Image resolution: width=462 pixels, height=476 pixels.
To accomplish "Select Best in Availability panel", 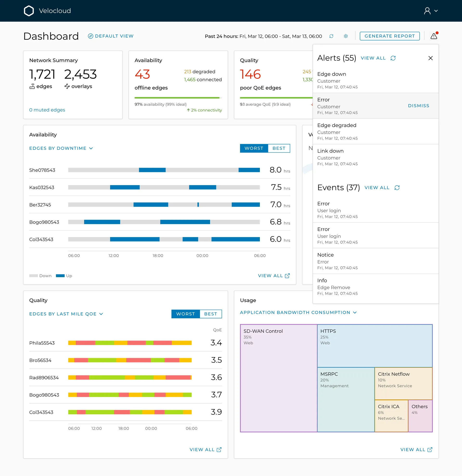I will coord(279,148).
